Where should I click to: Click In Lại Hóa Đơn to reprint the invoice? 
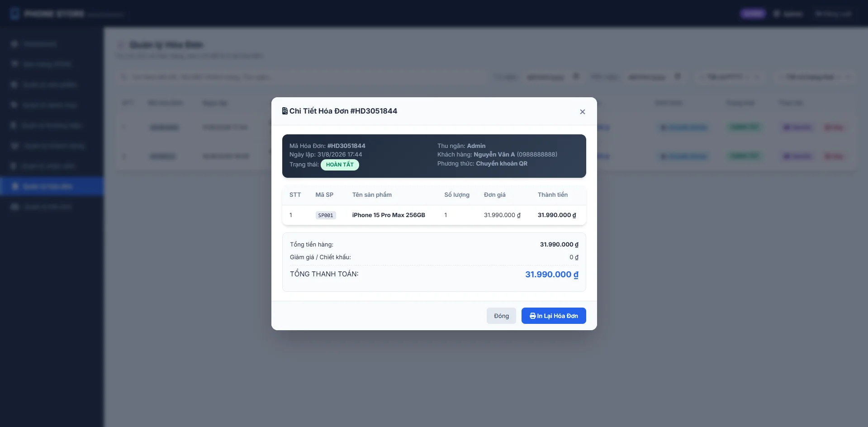coord(554,316)
